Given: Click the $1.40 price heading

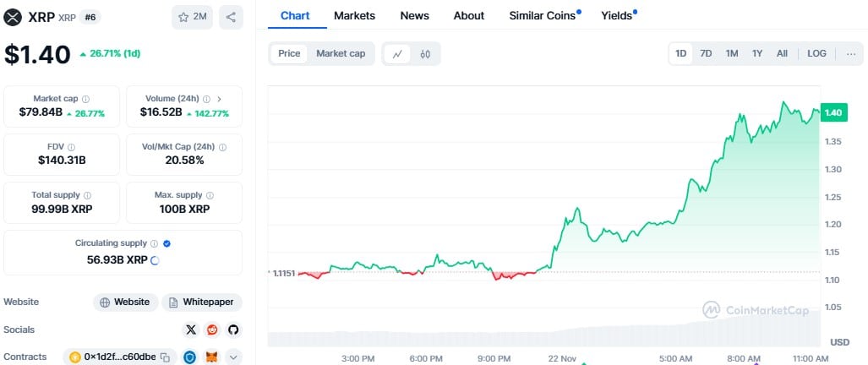Looking at the screenshot, I should tap(38, 54).
